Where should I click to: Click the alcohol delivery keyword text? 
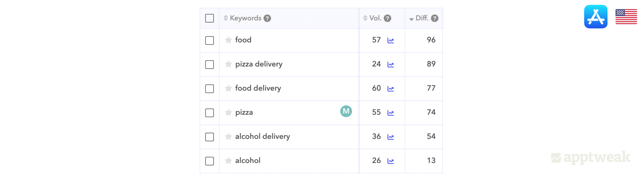click(263, 137)
